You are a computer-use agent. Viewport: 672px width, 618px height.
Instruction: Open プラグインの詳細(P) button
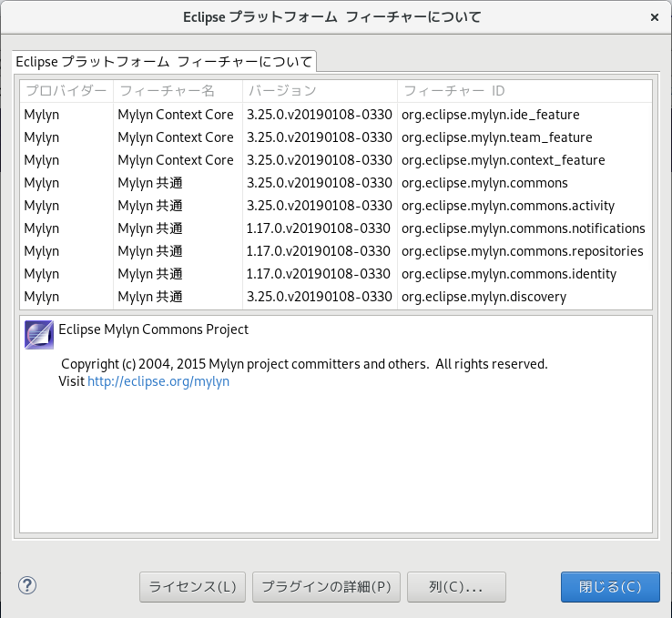tap(326, 587)
